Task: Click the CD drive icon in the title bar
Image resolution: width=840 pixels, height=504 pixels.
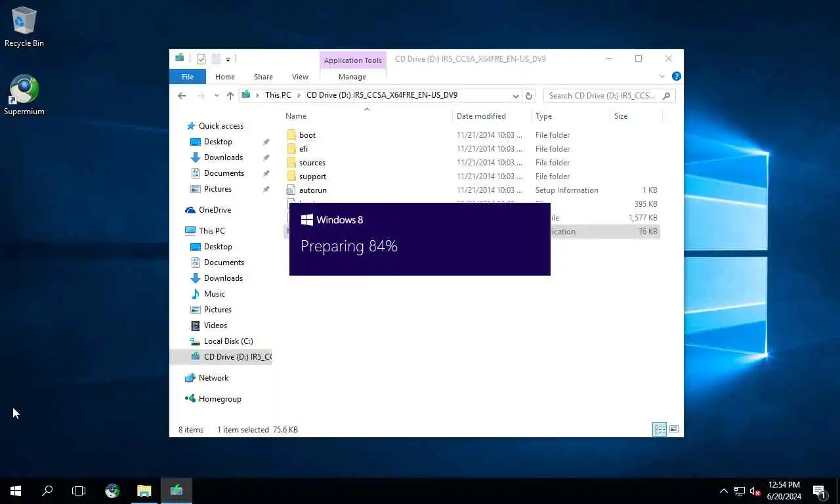Action: click(x=179, y=58)
